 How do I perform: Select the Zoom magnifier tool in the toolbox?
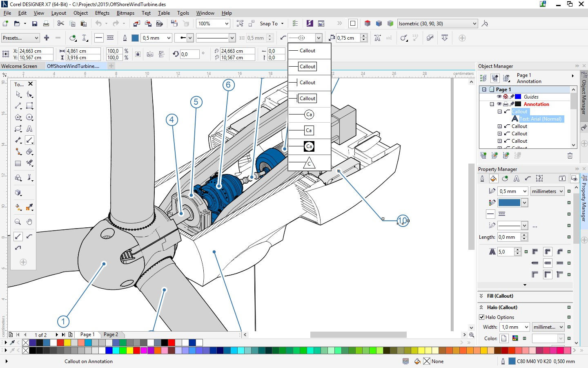point(18,222)
